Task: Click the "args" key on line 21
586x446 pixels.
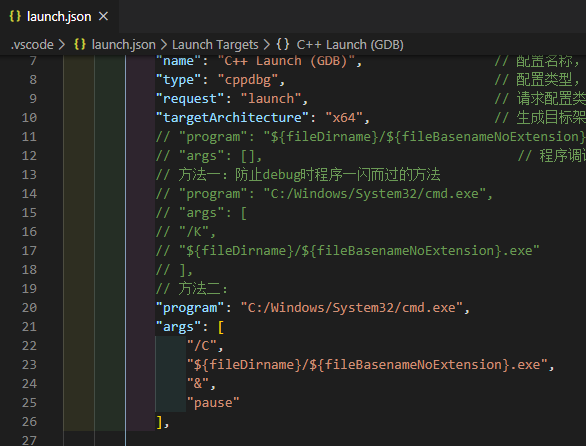Action: coord(178,327)
